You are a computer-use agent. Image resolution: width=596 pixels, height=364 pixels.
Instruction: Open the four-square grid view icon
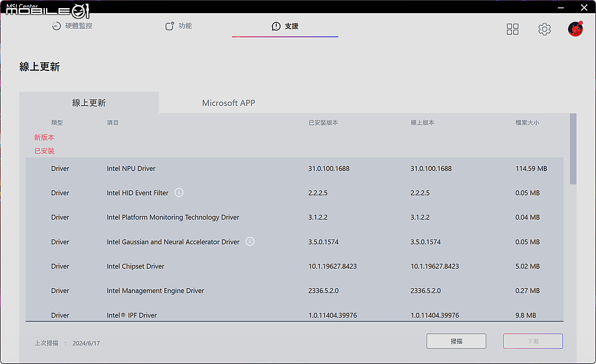[x=513, y=29]
